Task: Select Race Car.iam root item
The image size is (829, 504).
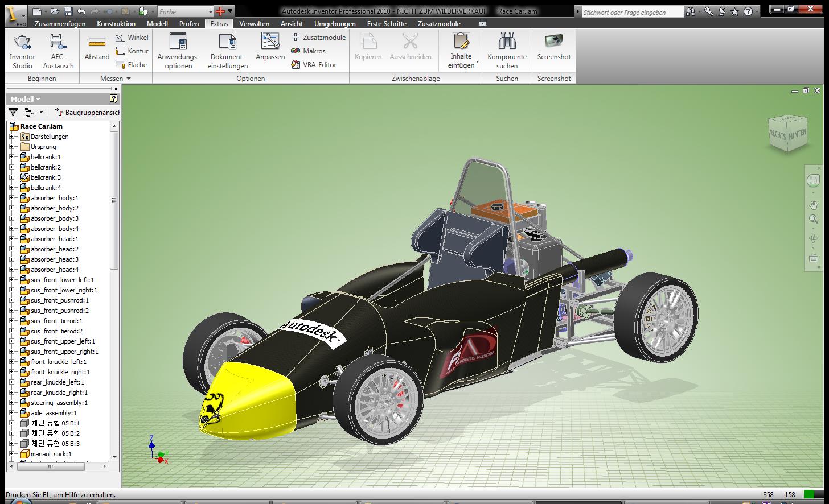Action: pos(41,126)
